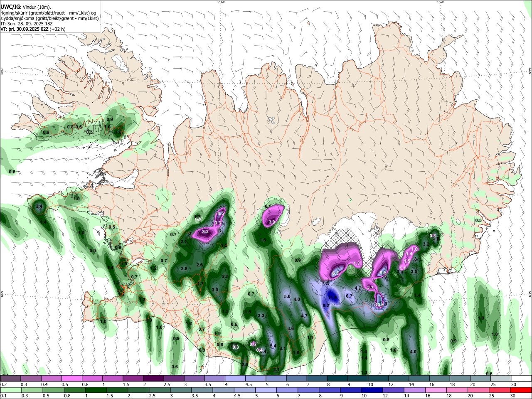Click the '1.7' precipitation value on the map
Screen dimensions: 532x399
pyautogui.click(x=200, y=283)
